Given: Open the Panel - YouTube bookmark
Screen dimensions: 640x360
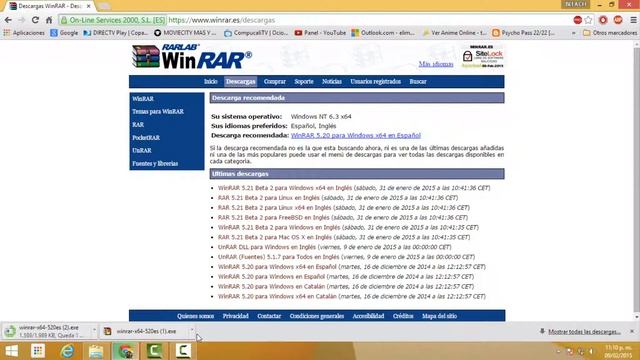Looking at the screenshot, I should 320,33.
